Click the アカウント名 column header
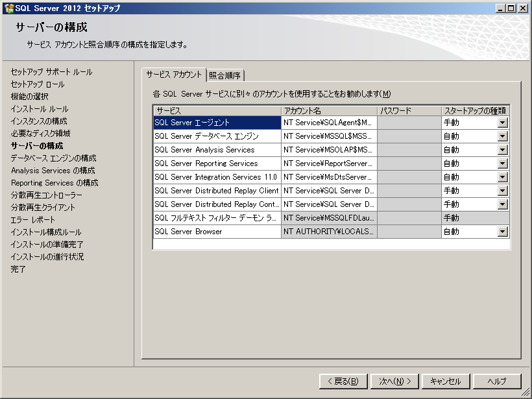The height and width of the screenshot is (399, 532). click(329, 110)
